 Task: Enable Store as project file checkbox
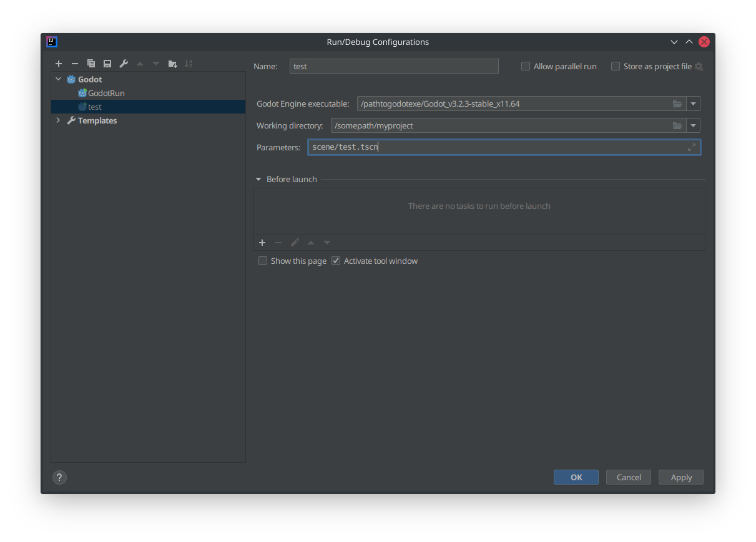[616, 66]
